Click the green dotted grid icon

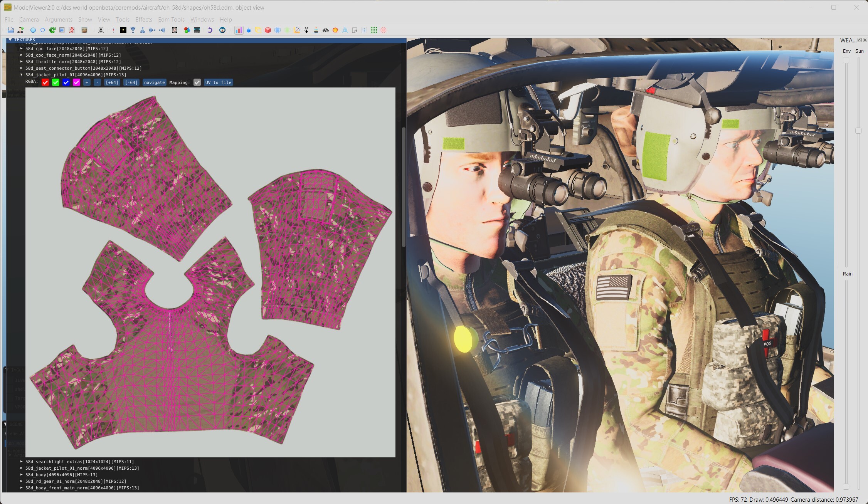[x=374, y=30]
